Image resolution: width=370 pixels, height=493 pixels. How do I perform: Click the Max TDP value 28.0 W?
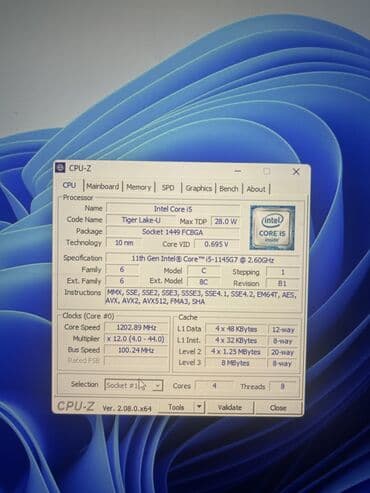click(226, 221)
